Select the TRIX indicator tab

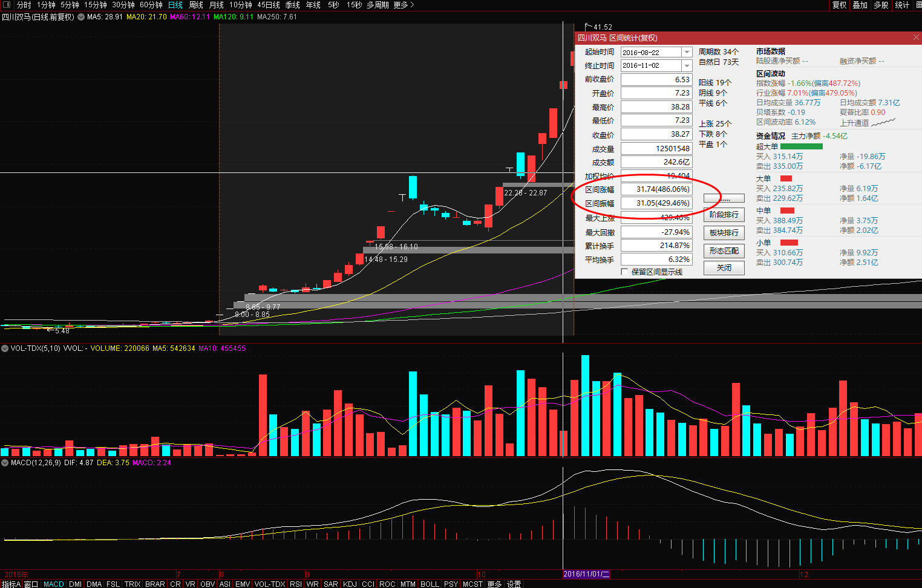pos(132,584)
